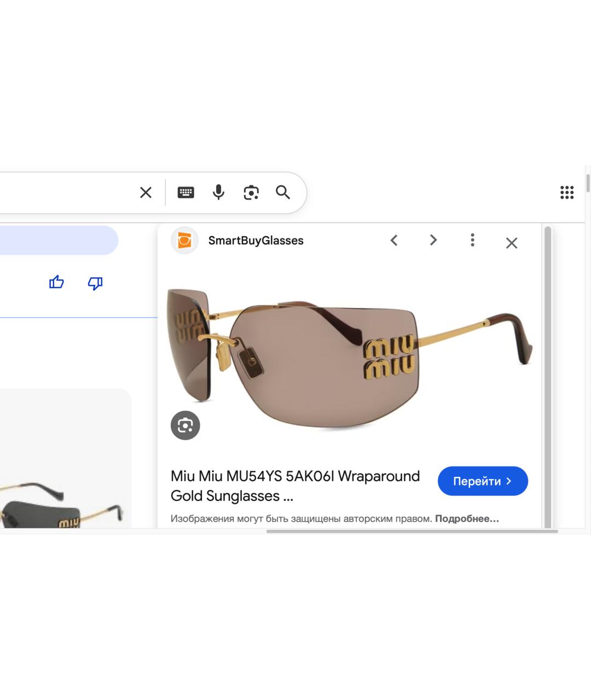
Task: Open the Google apps grid menu
Action: (567, 192)
